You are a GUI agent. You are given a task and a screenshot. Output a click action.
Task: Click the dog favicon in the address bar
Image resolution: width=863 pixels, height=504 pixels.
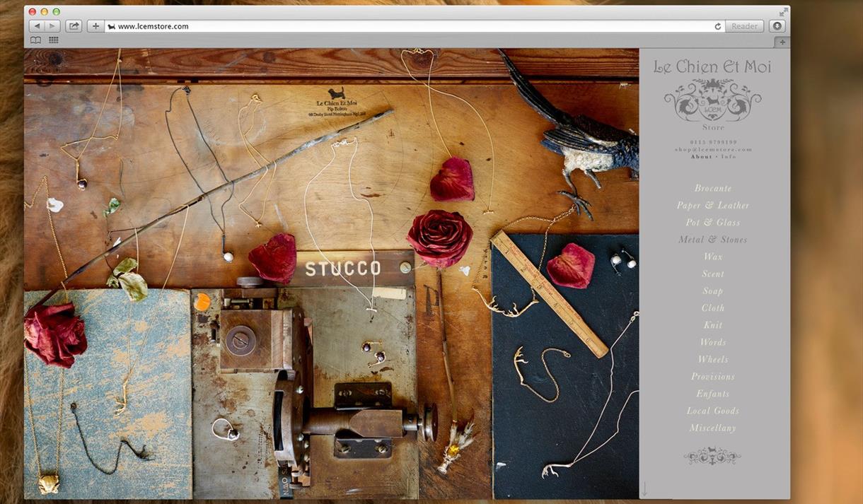tap(111, 26)
